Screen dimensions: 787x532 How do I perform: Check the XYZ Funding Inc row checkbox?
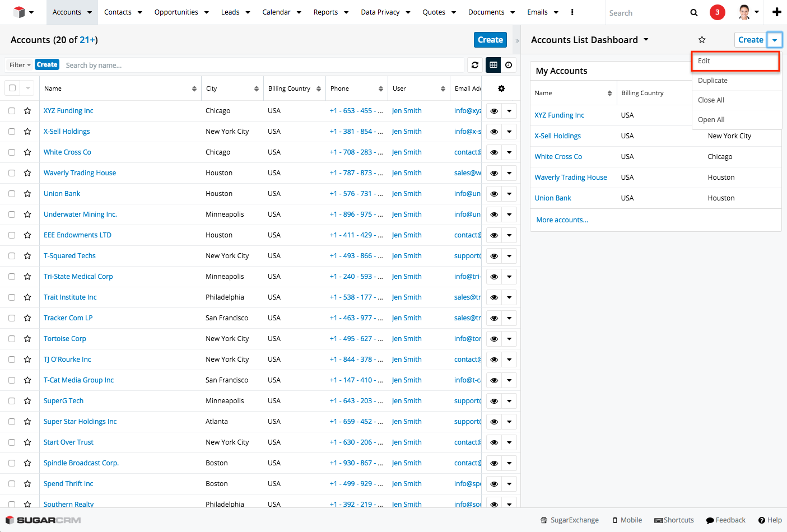(x=12, y=111)
